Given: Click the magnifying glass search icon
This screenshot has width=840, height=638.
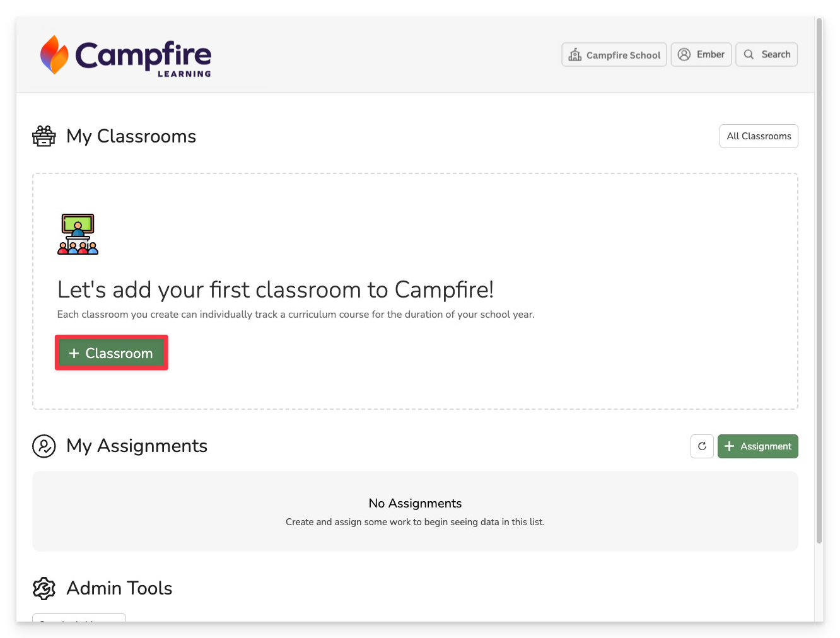Looking at the screenshot, I should point(749,55).
